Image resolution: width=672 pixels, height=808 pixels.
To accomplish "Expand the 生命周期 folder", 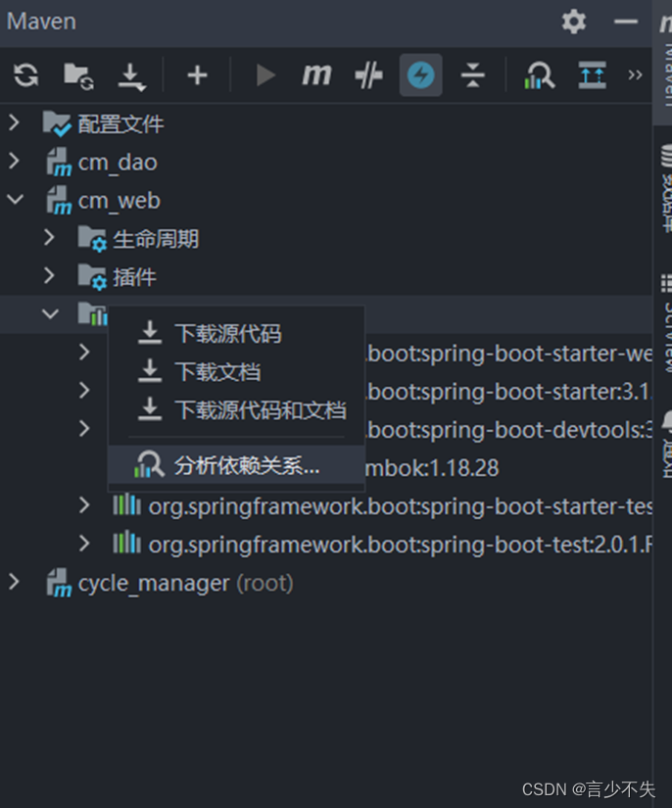I will tap(49, 237).
